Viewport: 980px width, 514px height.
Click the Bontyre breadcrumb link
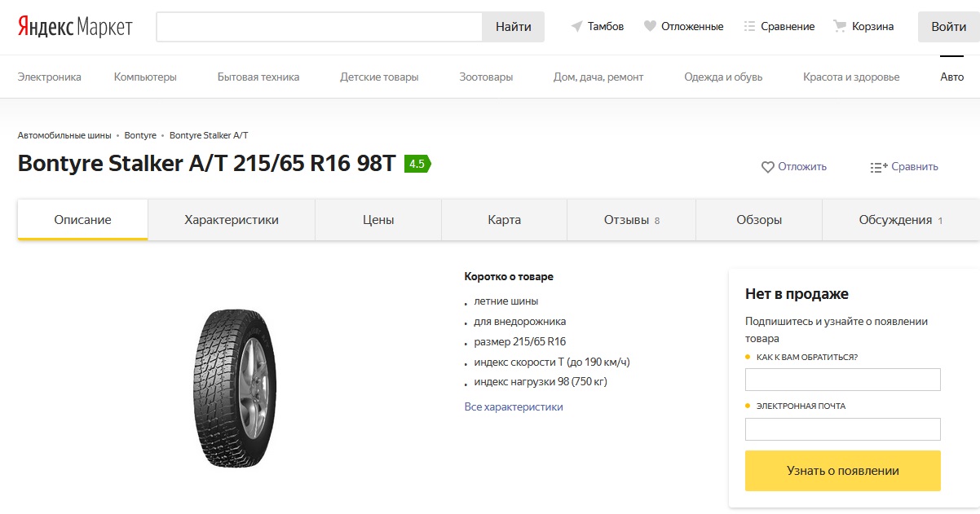(140, 135)
